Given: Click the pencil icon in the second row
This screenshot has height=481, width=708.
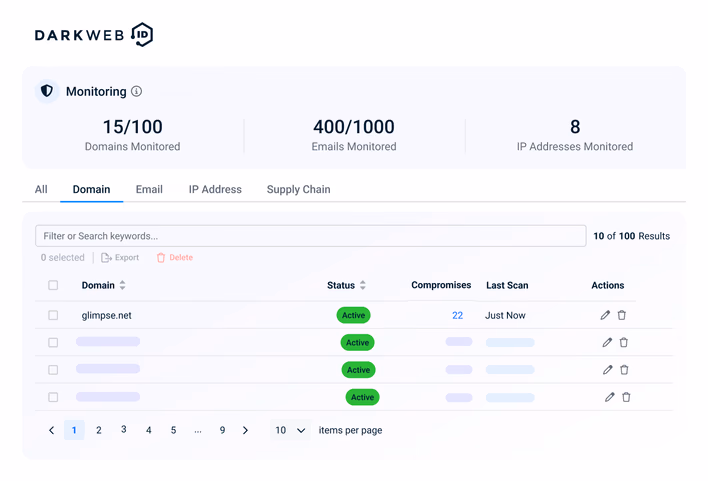Looking at the screenshot, I should pos(607,342).
